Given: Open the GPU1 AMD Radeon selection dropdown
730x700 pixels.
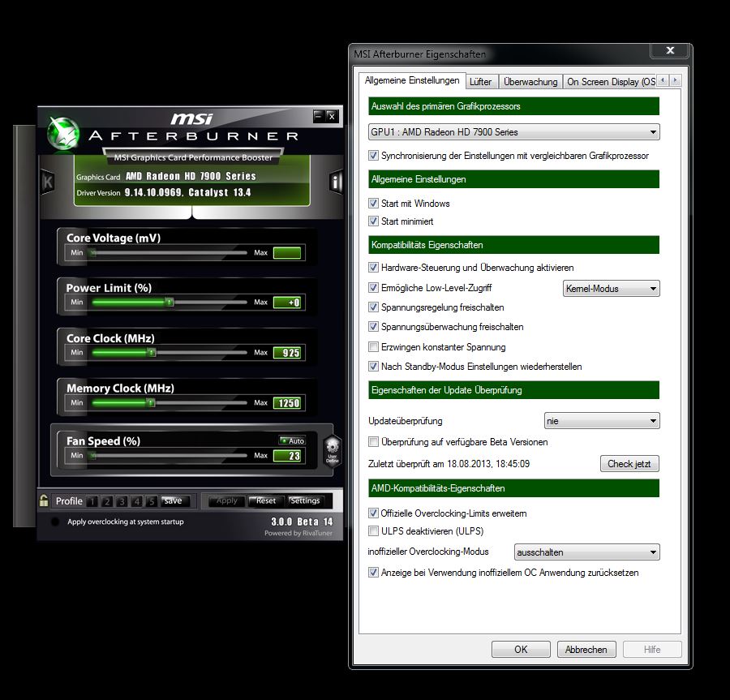Looking at the screenshot, I should pyautogui.click(x=514, y=131).
